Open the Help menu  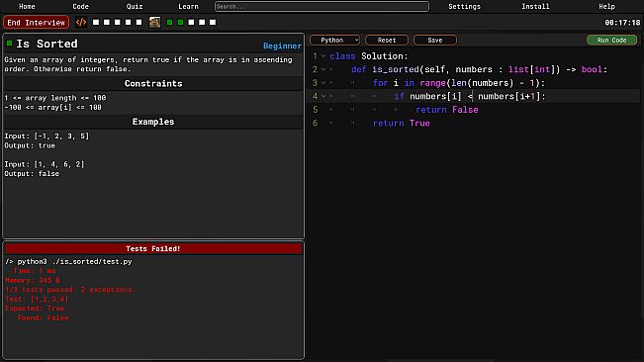[x=606, y=7]
